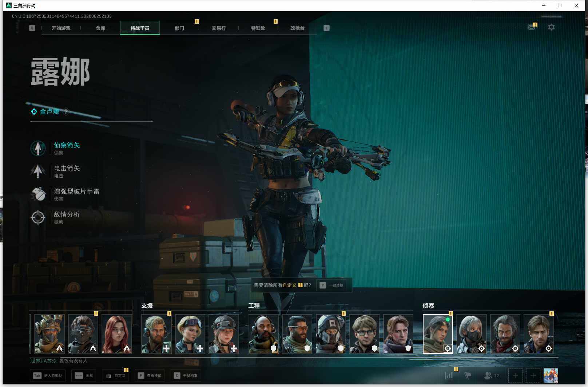Click the 侦察箭矢 skill name
The image size is (588, 387).
point(67,145)
